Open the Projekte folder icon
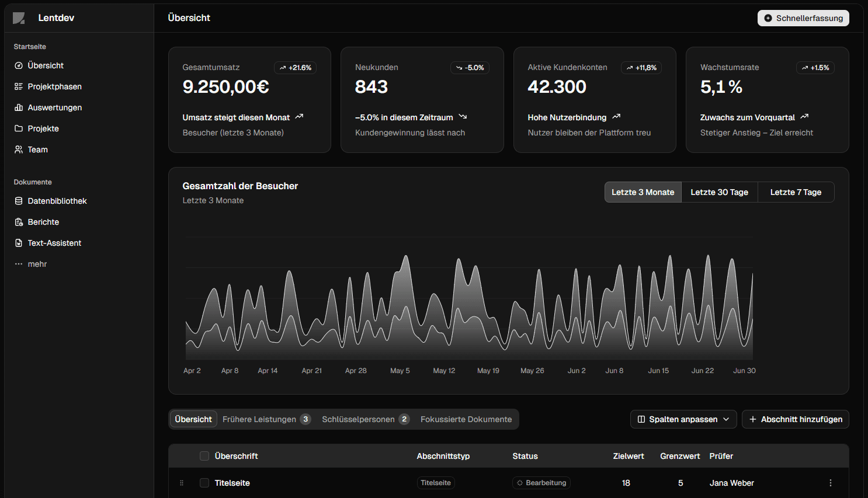This screenshot has width=868, height=498. pyautogui.click(x=19, y=128)
